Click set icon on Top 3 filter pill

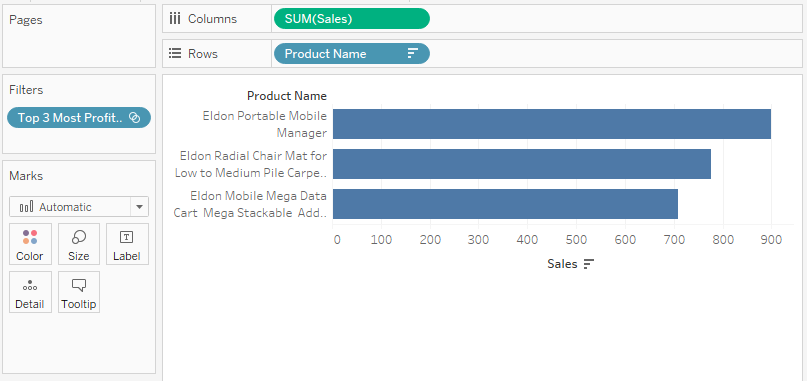point(134,118)
